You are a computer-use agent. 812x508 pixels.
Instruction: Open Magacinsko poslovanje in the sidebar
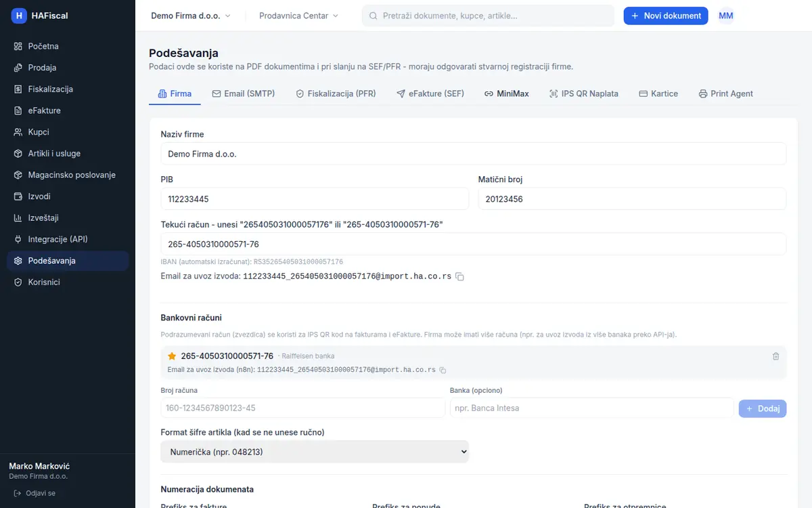[68, 175]
